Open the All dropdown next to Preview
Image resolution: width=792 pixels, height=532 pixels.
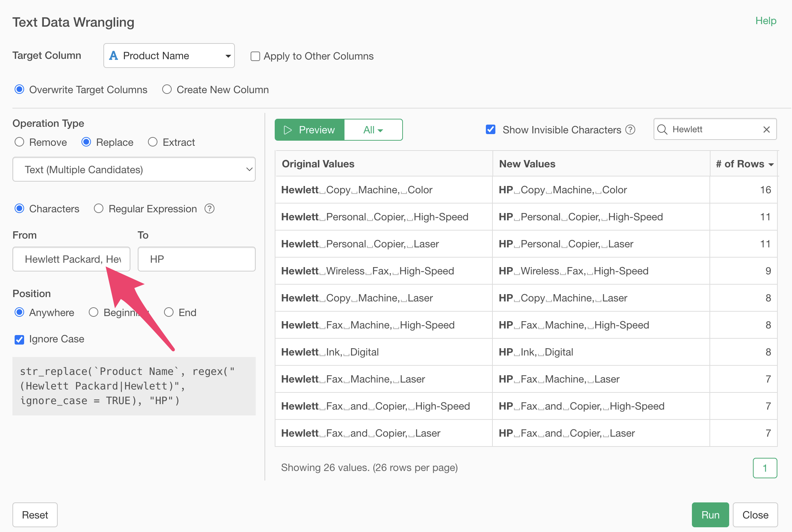(373, 130)
